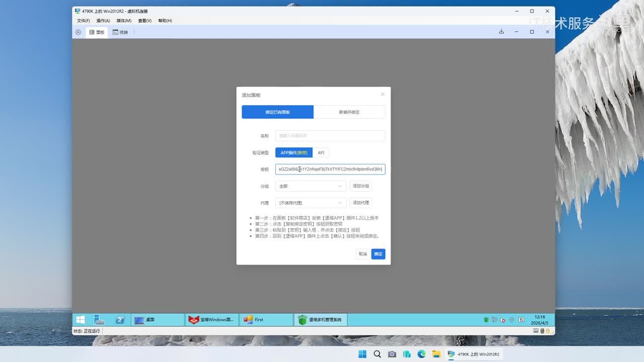Image resolution: width=644 pixels, height=362 pixels.
Task: Click the VM connection window title icon
Action: [77, 11]
